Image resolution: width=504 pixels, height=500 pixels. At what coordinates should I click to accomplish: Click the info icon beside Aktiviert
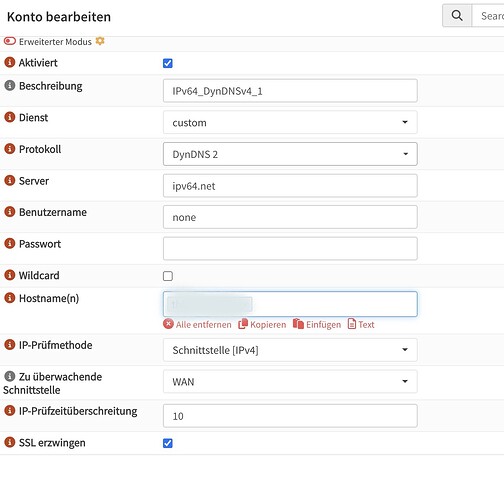pos(10,62)
